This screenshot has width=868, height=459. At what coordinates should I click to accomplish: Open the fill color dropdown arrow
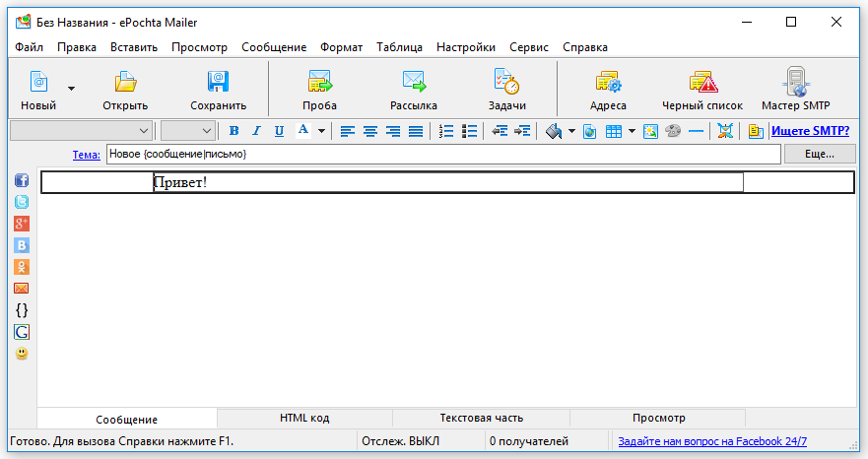(571, 131)
